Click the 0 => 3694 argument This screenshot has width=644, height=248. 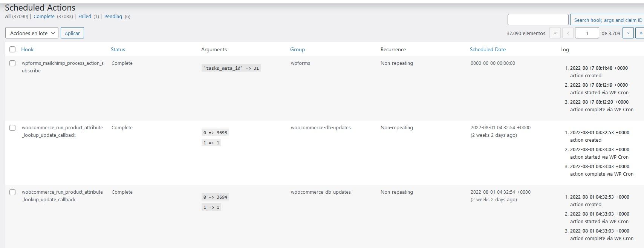[x=215, y=197]
